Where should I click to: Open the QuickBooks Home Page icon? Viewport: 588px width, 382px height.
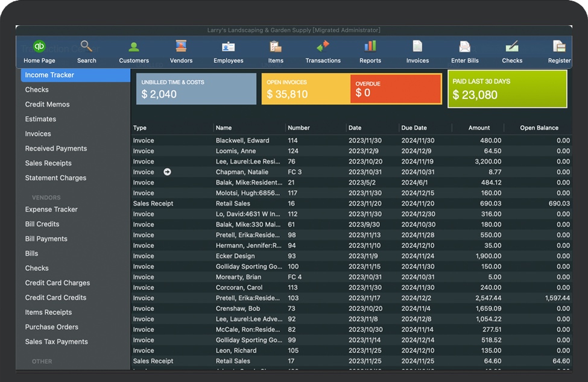point(39,47)
